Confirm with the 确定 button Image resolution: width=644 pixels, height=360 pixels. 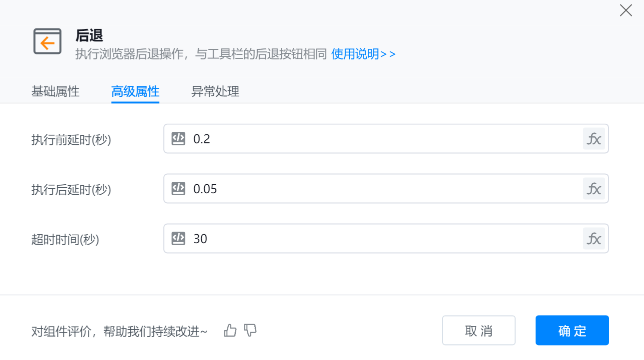(x=572, y=331)
